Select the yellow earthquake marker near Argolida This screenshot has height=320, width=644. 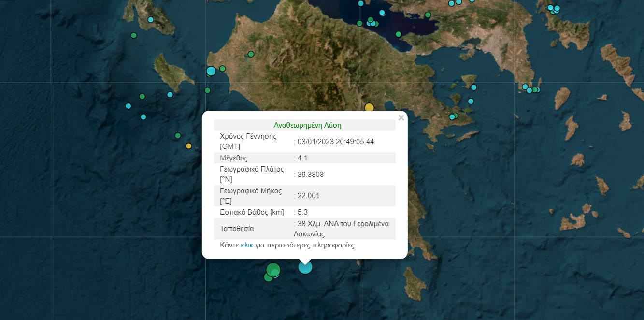point(369,107)
